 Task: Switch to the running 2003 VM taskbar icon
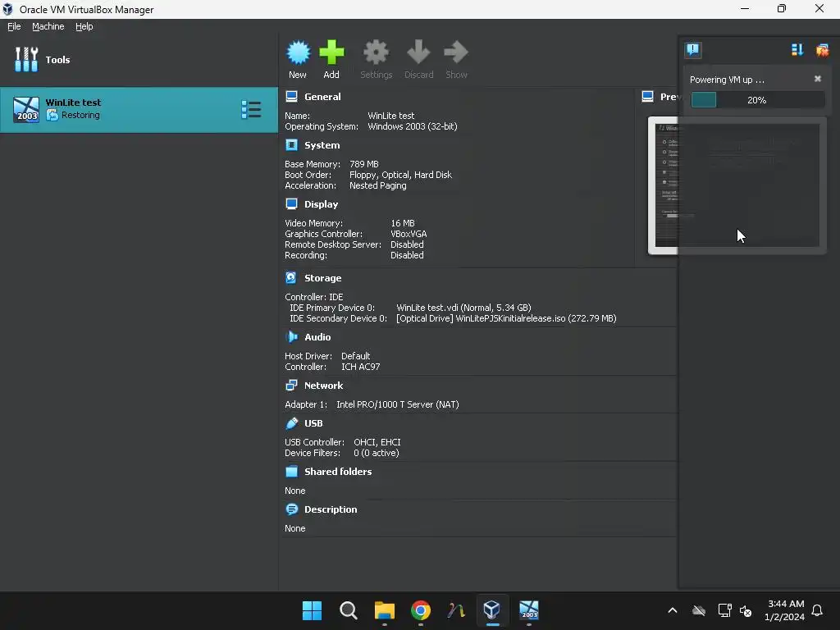coord(528,610)
